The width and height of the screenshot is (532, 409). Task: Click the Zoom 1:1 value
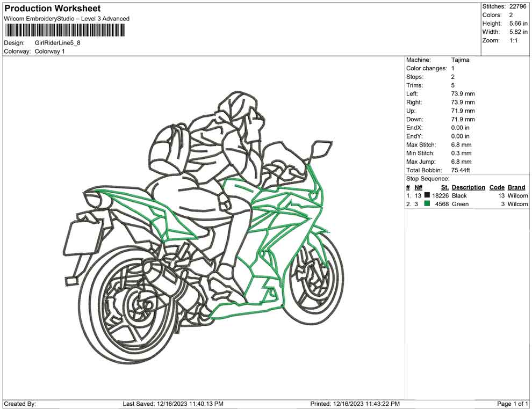[513, 41]
